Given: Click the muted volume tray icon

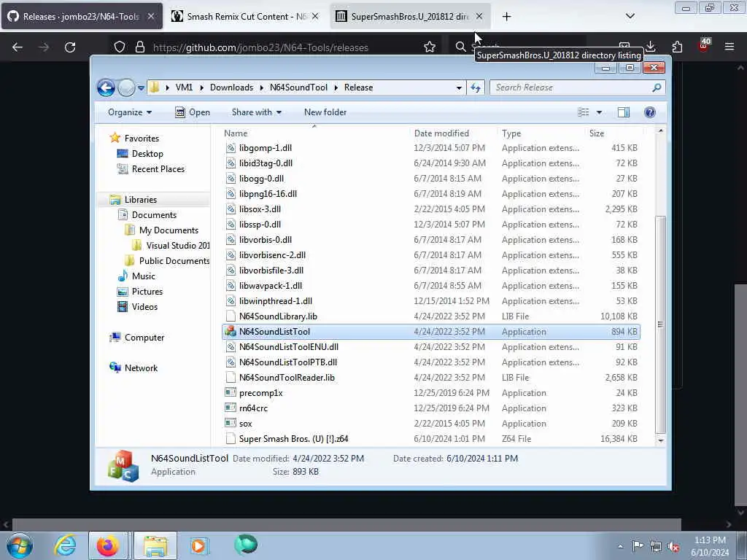Looking at the screenshot, I should coord(673,547).
